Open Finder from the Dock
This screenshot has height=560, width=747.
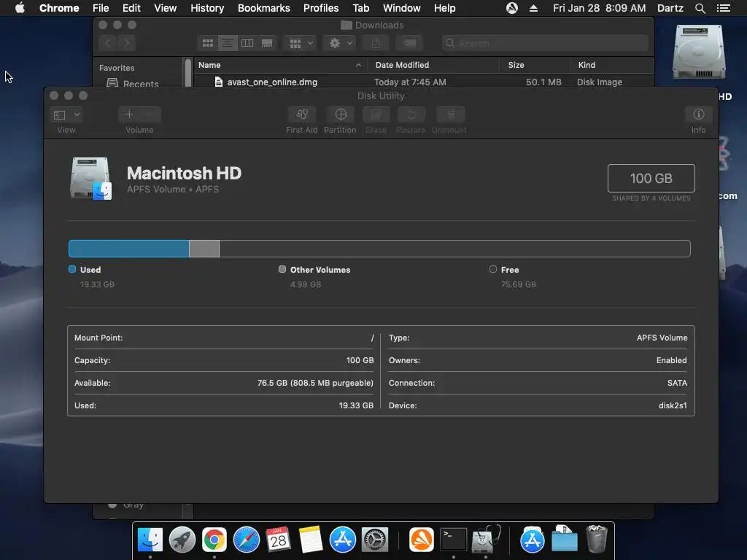(x=150, y=540)
